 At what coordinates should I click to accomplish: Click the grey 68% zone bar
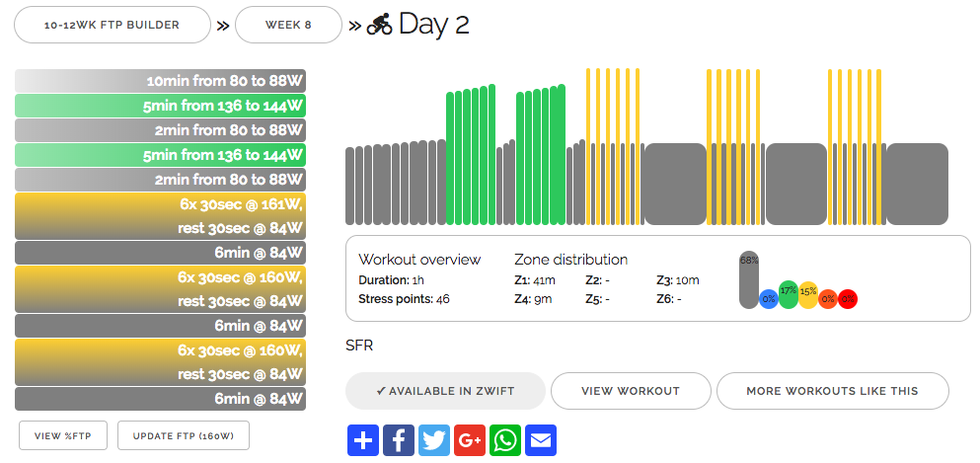(749, 278)
